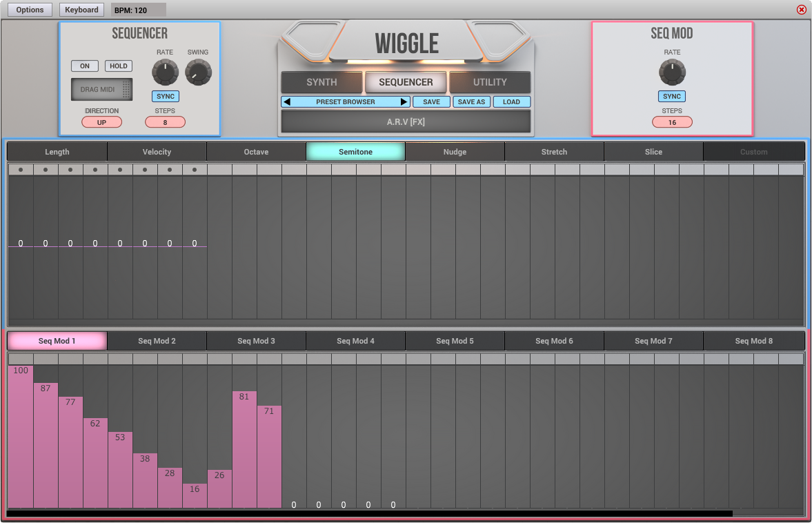Select the Slice lane tab
Viewport: 812px width, 523px height.
(x=653, y=152)
